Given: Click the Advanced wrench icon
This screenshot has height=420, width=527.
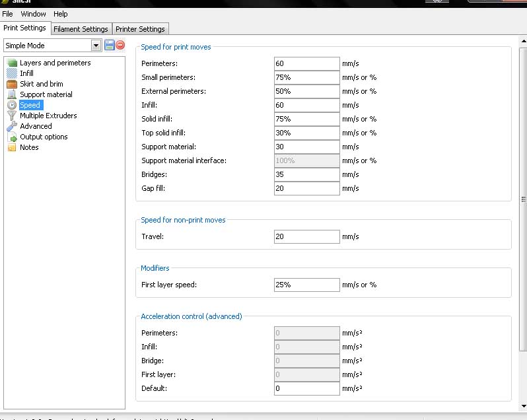Looking at the screenshot, I should [12, 126].
